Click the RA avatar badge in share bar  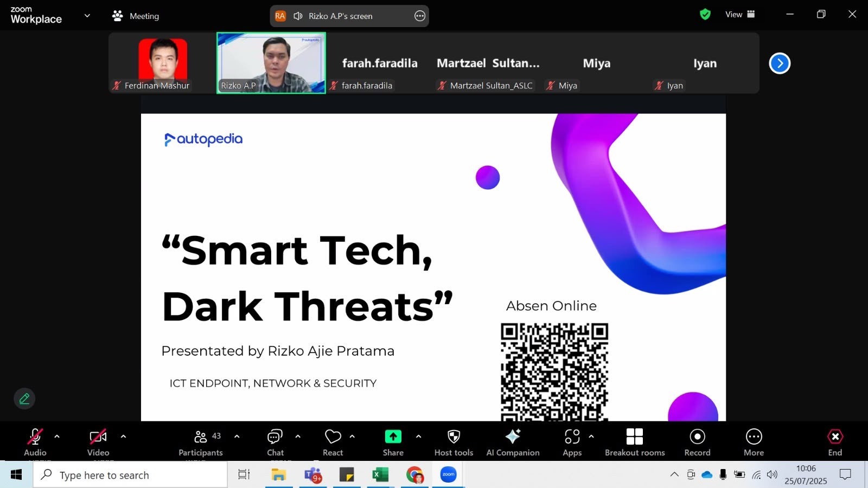point(280,16)
